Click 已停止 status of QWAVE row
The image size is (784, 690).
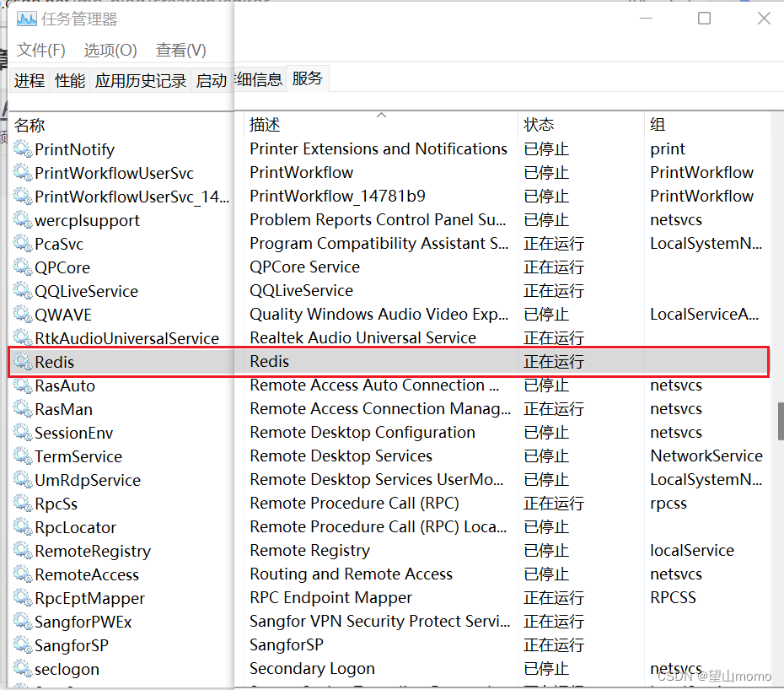[x=546, y=315]
